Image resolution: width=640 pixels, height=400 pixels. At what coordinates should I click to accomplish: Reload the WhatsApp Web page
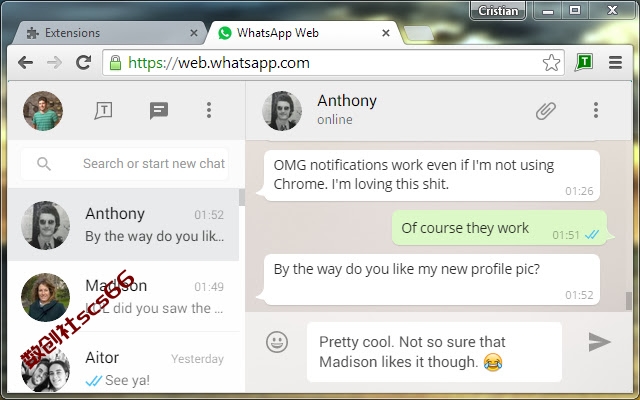[x=84, y=62]
